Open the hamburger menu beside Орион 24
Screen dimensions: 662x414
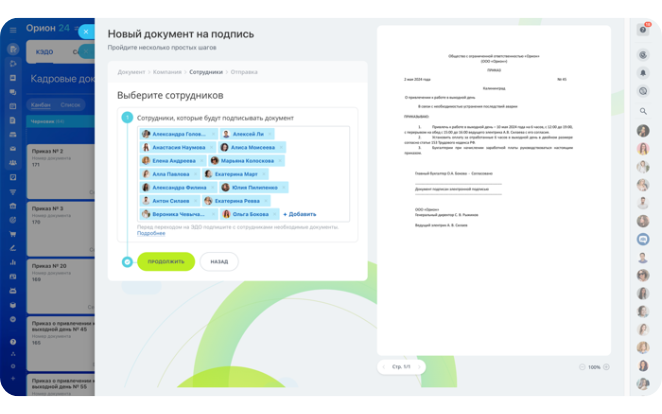(13, 30)
